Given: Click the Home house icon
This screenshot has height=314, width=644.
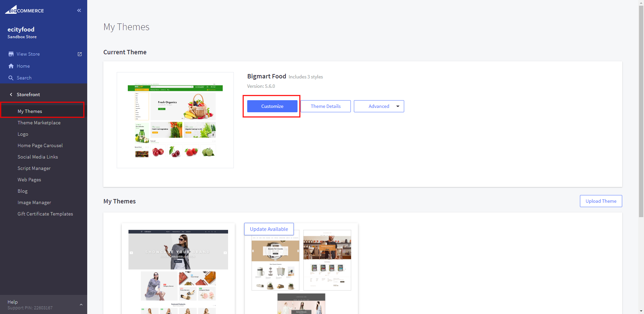Looking at the screenshot, I should click(11, 66).
